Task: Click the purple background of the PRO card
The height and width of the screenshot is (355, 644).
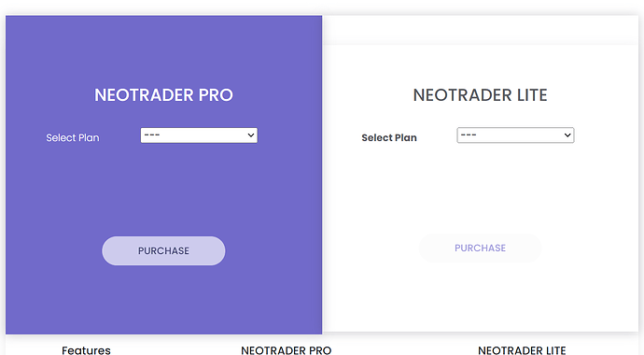Action: tap(163, 189)
